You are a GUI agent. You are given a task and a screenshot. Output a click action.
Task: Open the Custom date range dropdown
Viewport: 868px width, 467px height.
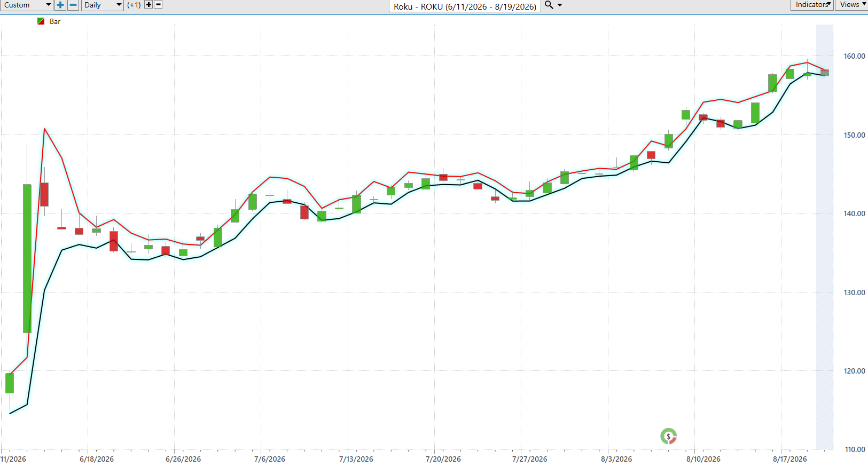27,5
